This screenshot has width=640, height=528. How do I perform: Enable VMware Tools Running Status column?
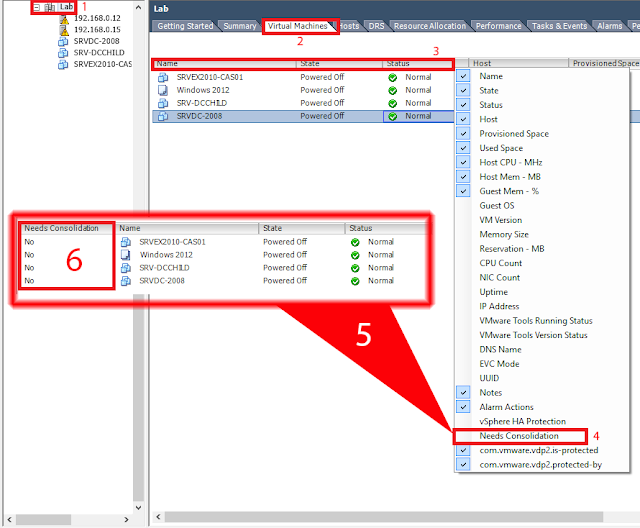[542, 321]
